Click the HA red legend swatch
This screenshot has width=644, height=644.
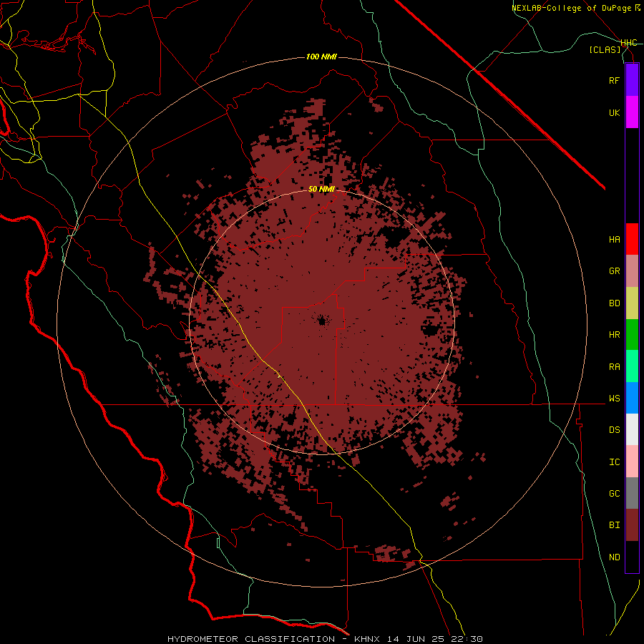632,239
